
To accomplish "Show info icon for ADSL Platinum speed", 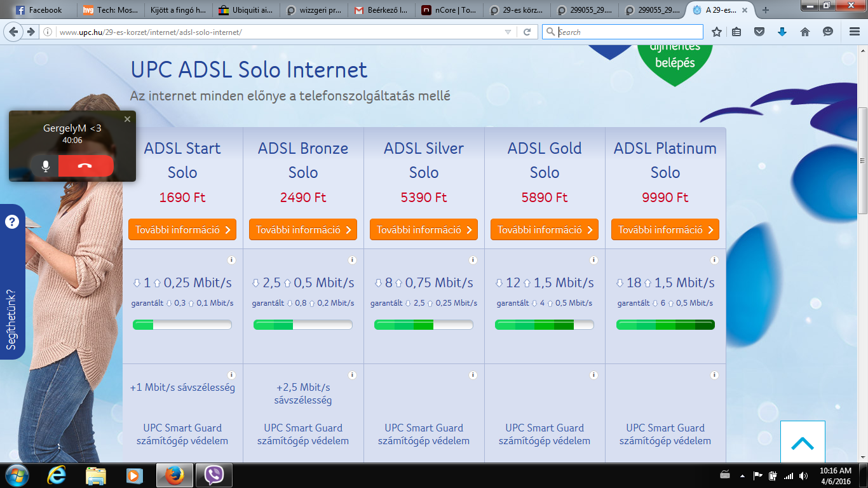I will [x=714, y=260].
